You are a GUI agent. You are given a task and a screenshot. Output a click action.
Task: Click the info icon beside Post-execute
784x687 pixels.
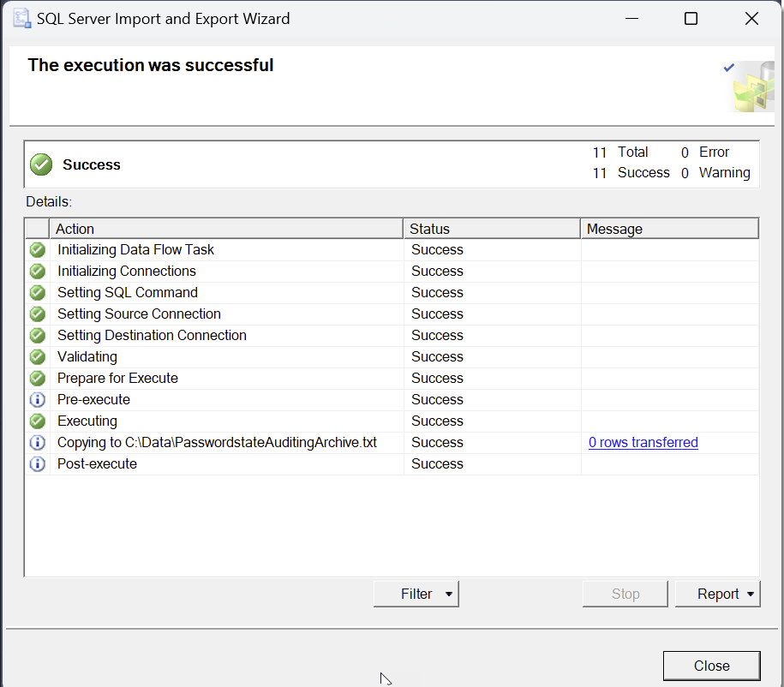click(38, 464)
